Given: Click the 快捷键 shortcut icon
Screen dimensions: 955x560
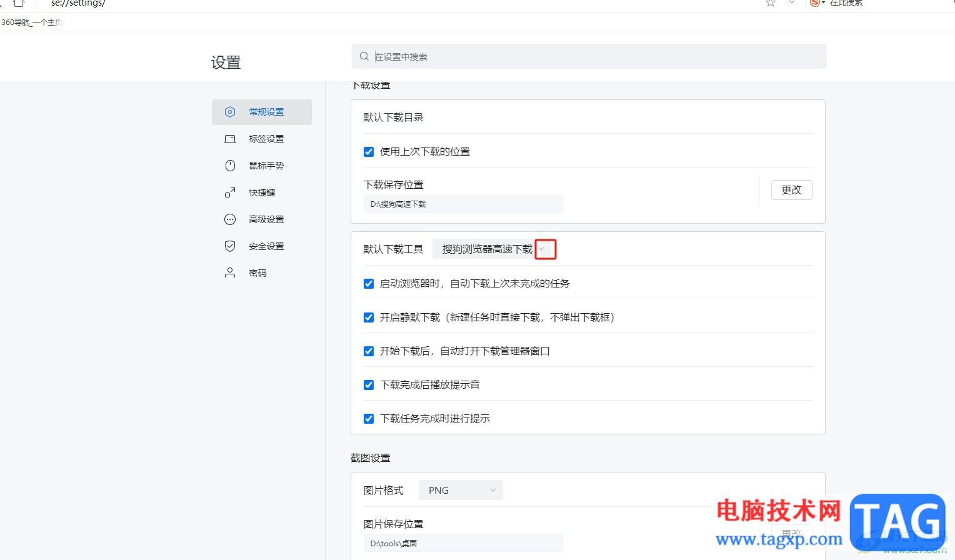Looking at the screenshot, I should pyautogui.click(x=230, y=192).
